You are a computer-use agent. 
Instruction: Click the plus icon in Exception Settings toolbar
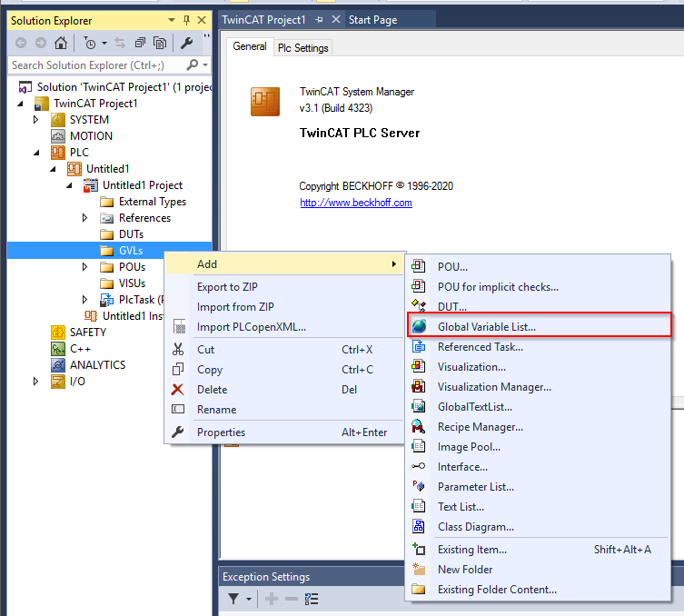[x=272, y=599]
